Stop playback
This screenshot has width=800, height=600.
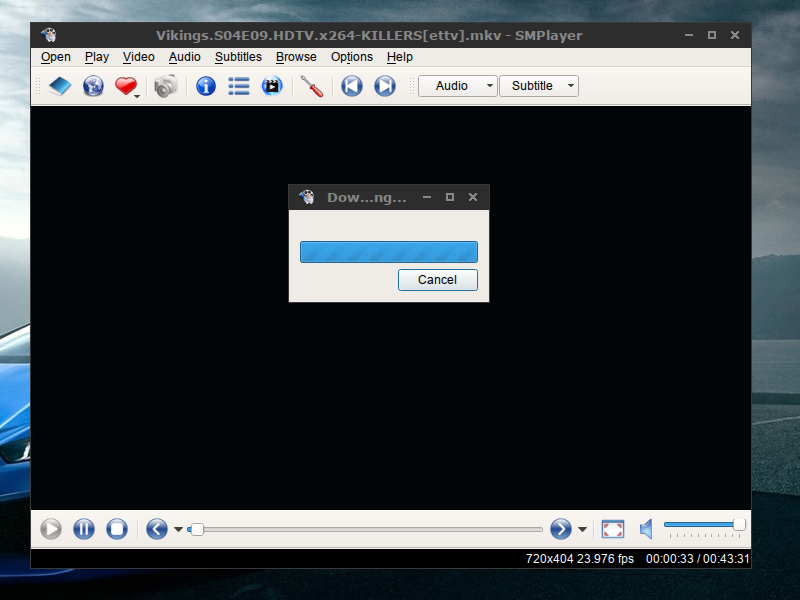[117, 529]
